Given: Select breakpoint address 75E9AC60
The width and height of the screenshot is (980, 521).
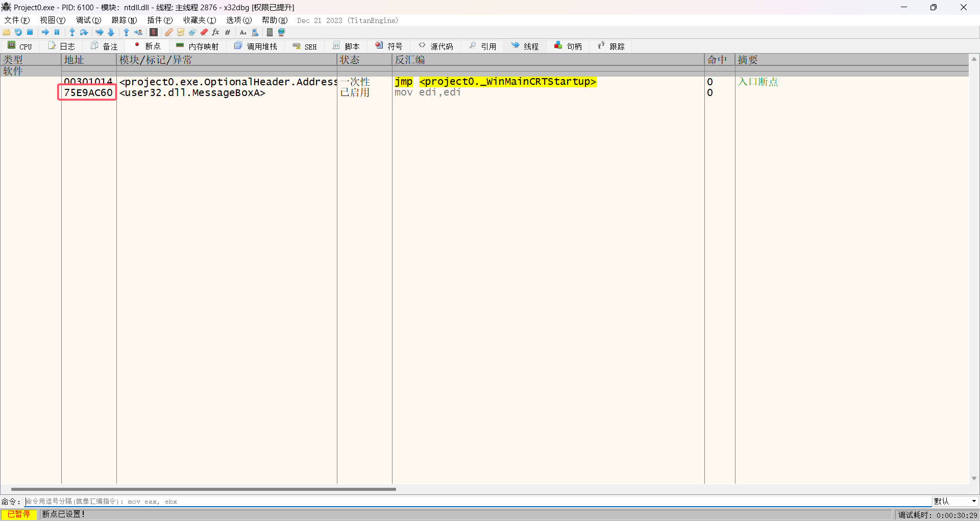Looking at the screenshot, I should pos(88,92).
